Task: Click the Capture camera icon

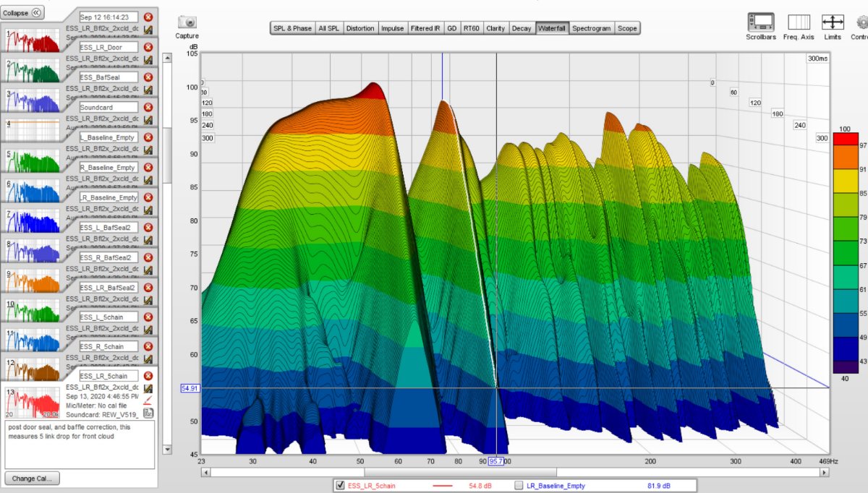Action: (x=187, y=23)
